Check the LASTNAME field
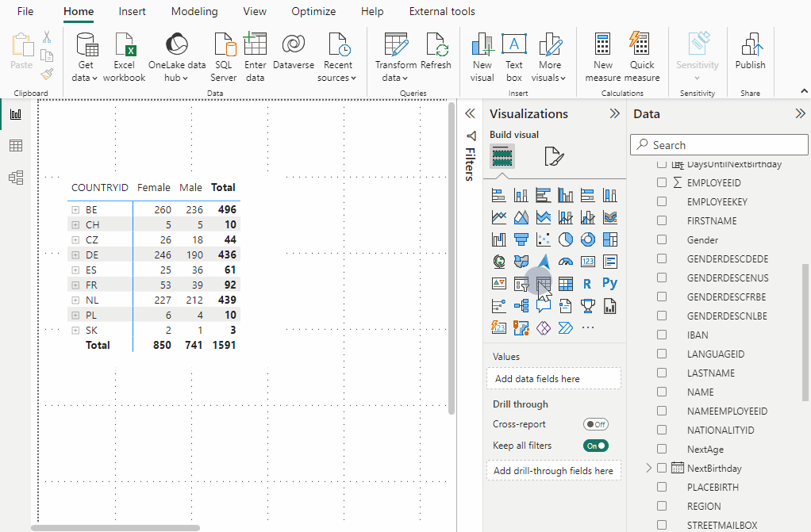 point(662,373)
